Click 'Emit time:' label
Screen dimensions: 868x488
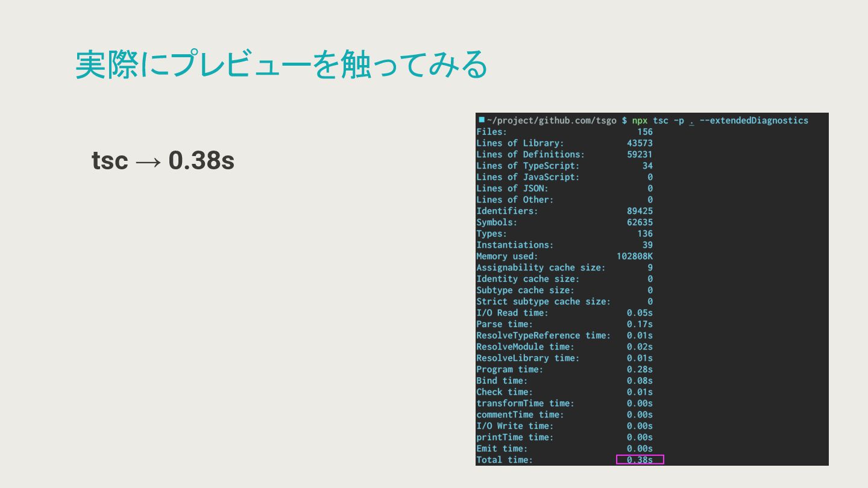click(502, 448)
